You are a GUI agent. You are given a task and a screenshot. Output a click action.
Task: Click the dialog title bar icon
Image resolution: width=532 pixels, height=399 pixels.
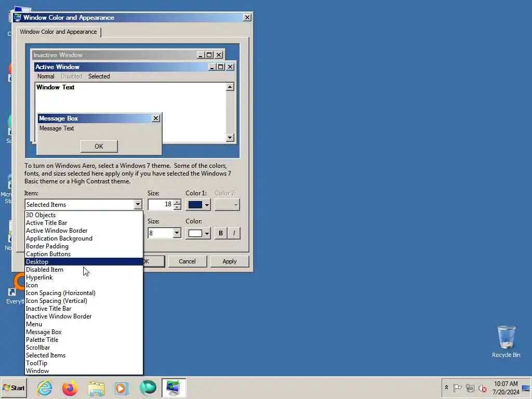17,17
